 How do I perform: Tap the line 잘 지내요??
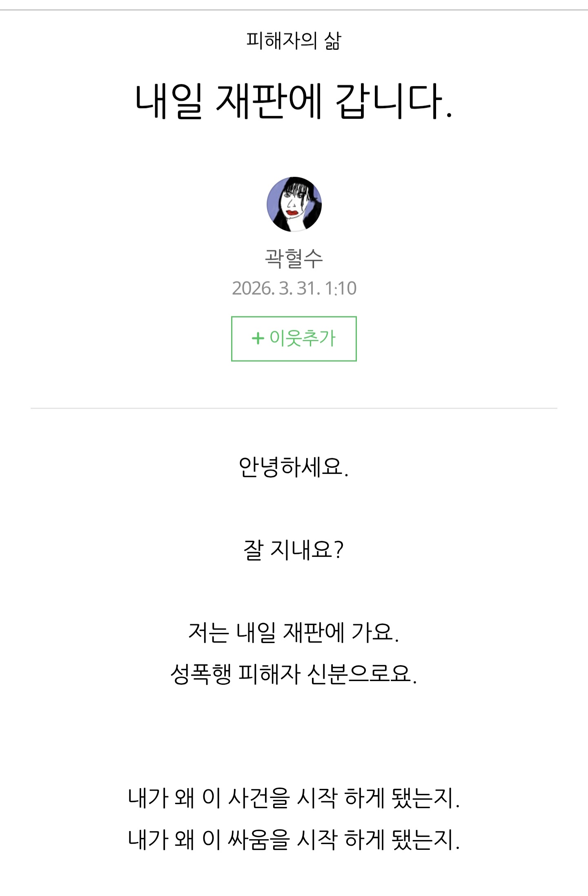click(294, 550)
